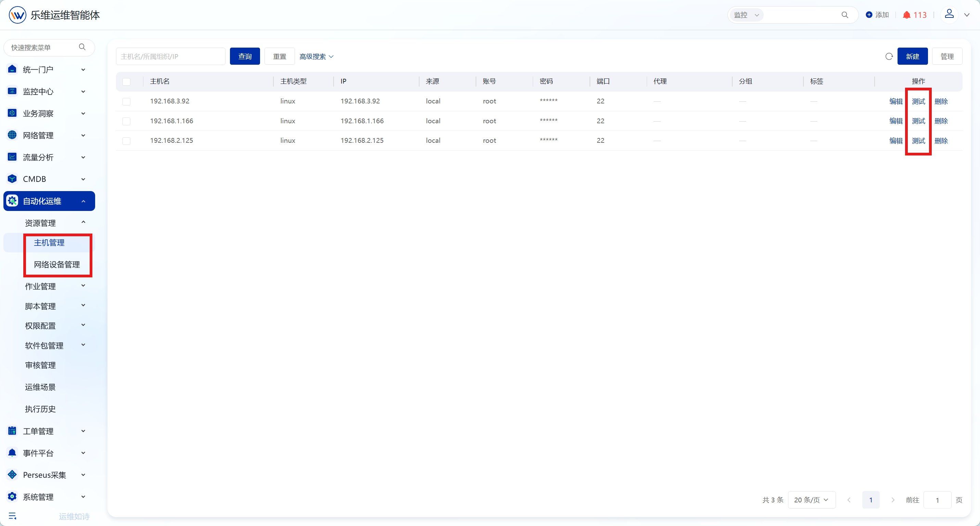Collapse the 资源管理 submenu chevron
The image size is (980, 526).
point(83,222)
